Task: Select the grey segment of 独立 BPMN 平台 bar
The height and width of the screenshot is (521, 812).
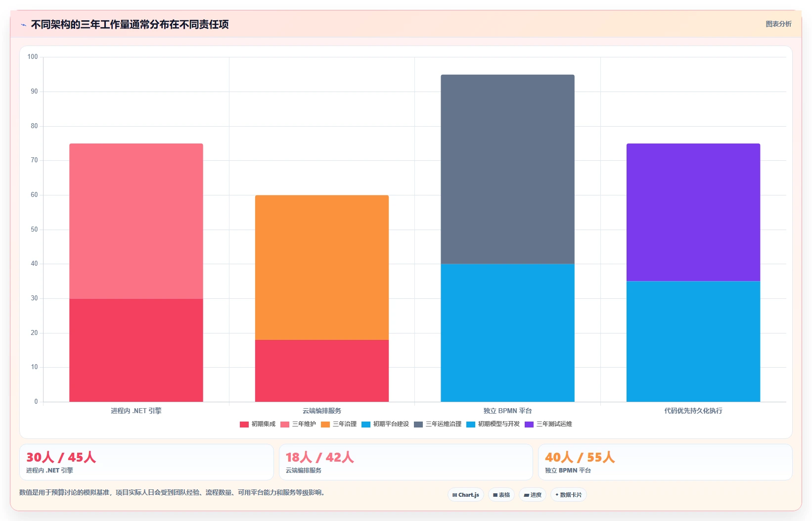Action: (x=507, y=169)
